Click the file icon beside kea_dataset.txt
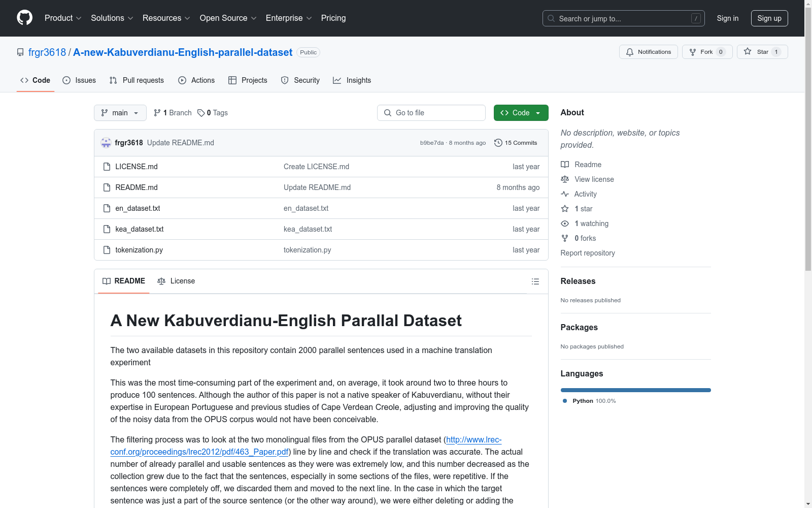Screen dimensions: 812x508 (107, 229)
